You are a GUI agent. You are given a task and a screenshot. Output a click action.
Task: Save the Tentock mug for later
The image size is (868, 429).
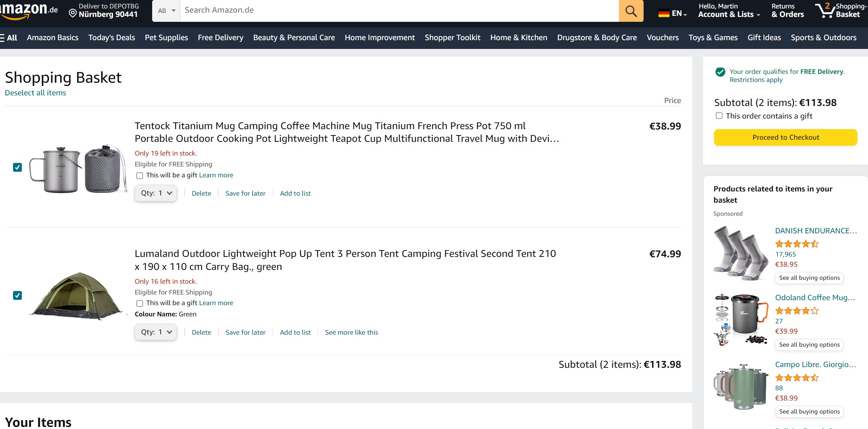click(246, 193)
